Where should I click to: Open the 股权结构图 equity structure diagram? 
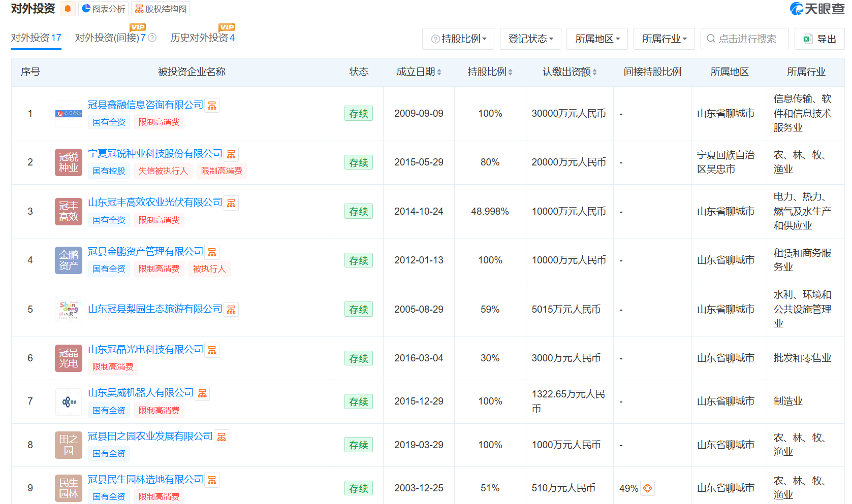click(x=161, y=9)
